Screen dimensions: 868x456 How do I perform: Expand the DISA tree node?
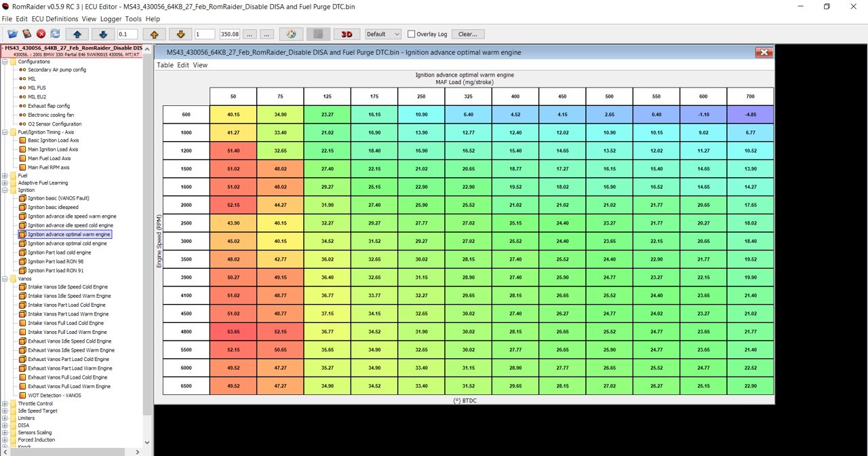point(5,425)
